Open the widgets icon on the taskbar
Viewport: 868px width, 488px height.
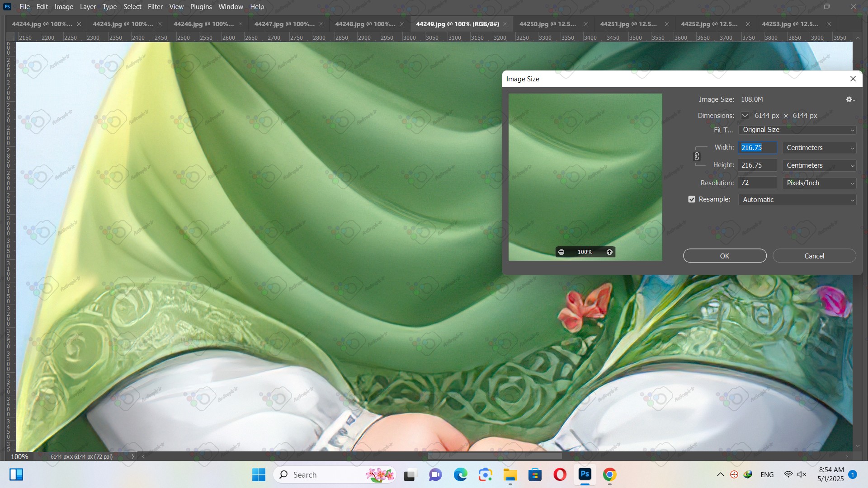click(x=16, y=474)
